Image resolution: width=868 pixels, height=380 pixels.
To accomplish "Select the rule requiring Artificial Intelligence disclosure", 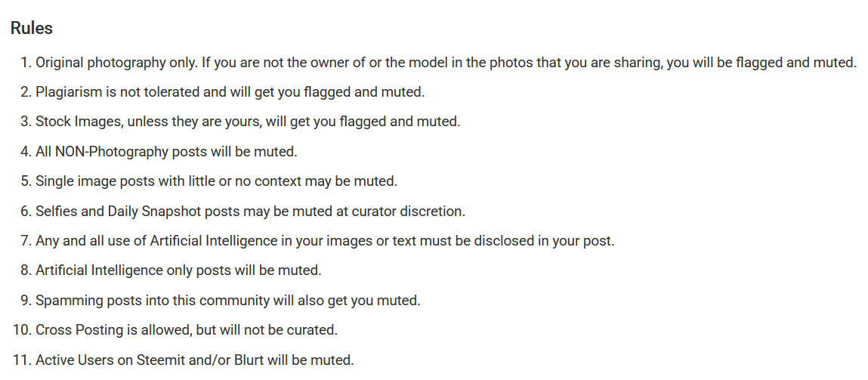I will [x=325, y=241].
